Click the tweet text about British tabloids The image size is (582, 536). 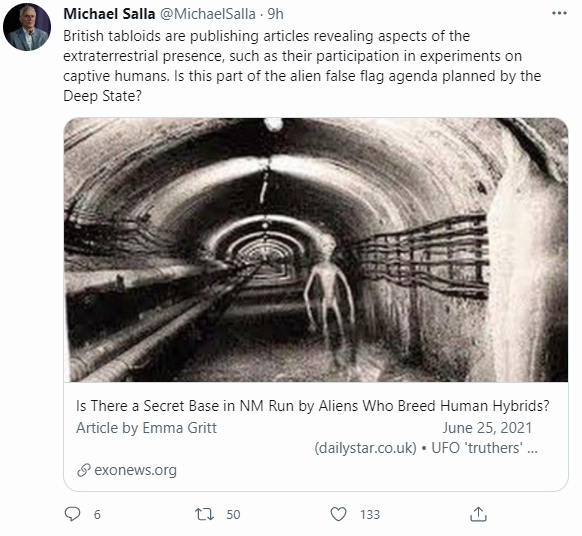pos(302,66)
